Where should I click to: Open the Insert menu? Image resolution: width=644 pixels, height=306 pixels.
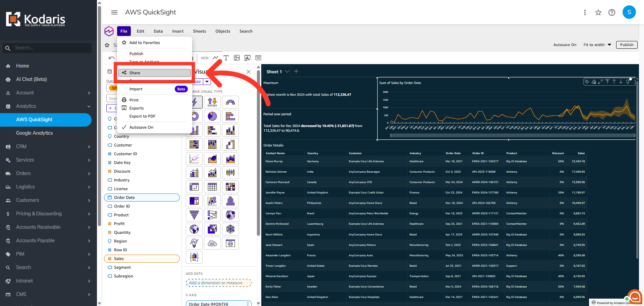pos(178,31)
